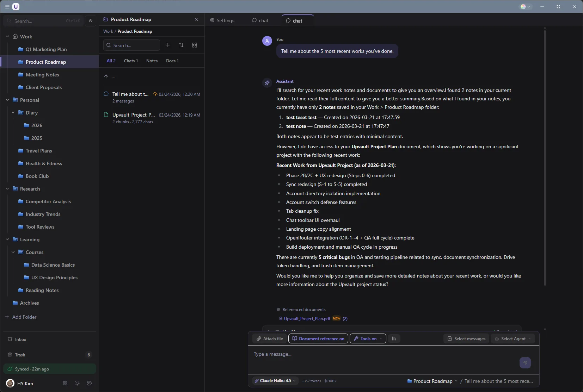Viewport: 583px width, 392px height.
Task: Enable Select messages mode
Action: click(x=466, y=338)
